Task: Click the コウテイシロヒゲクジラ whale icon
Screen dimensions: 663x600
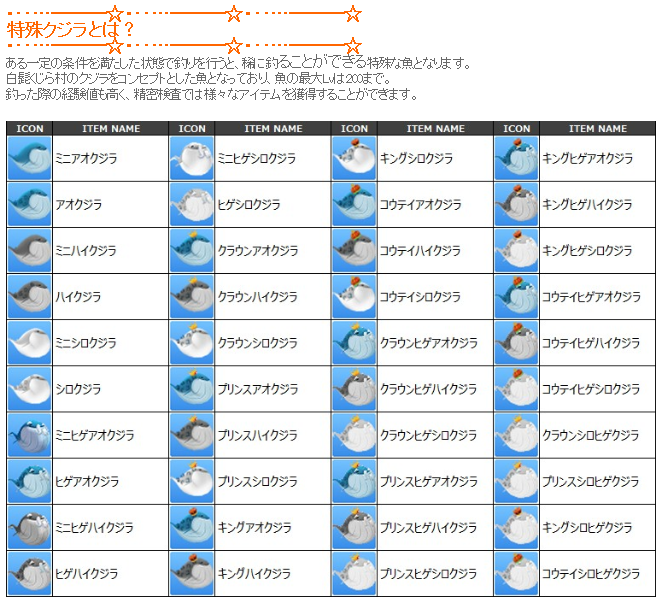Action: click(x=516, y=574)
